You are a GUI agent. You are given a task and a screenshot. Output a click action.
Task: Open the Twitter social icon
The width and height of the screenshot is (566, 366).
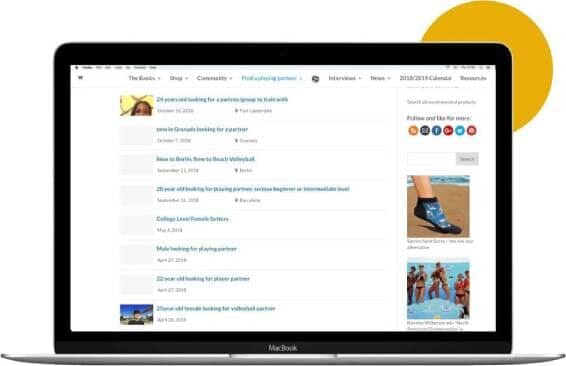[x=460, y=130]
